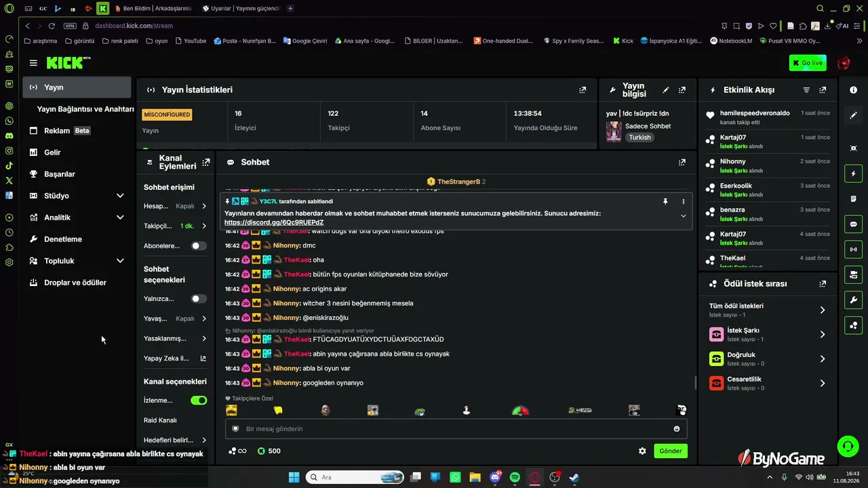Open Instagram in the browser sidebar

tap(9, 150)
